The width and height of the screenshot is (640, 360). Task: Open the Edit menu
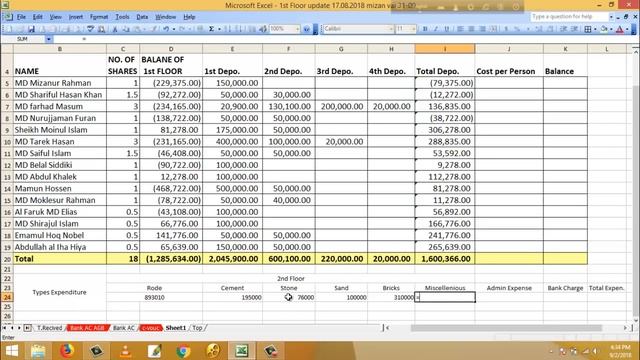tap(38, 17)
